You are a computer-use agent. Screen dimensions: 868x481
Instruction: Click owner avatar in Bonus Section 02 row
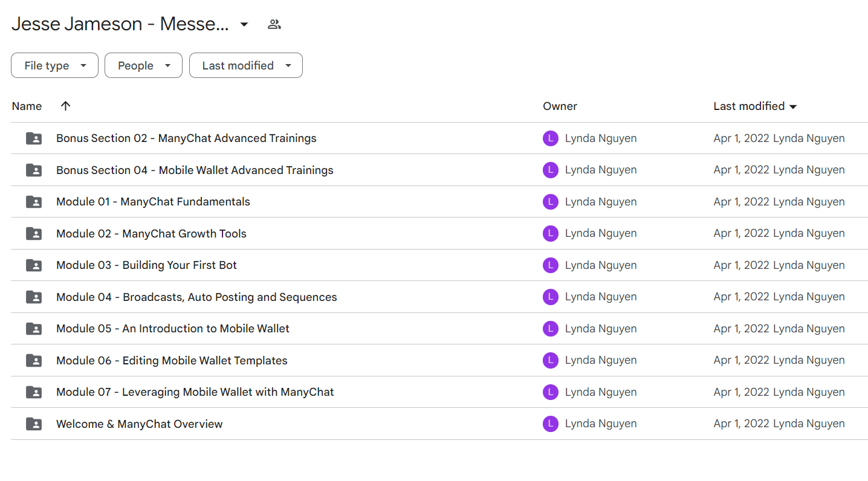(x=551, y=138)
